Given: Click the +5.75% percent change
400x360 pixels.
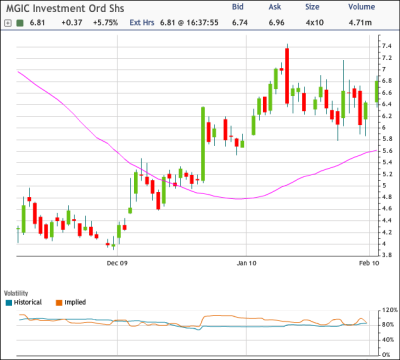Looking at the screenshot, I should click(x=105, y=23).
